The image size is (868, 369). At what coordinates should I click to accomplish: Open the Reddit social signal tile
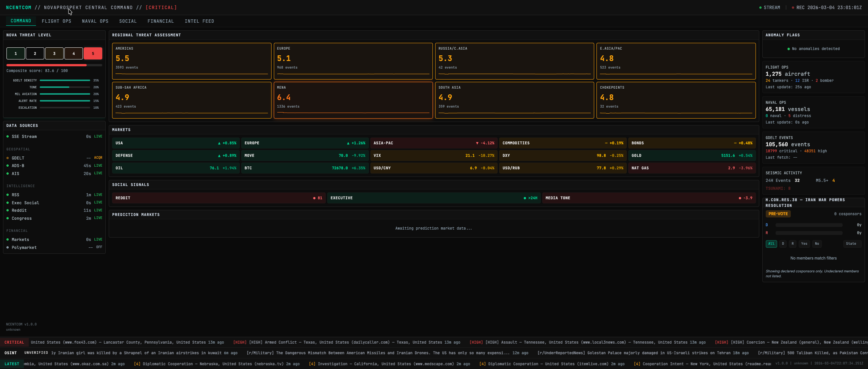pos(219,198)
